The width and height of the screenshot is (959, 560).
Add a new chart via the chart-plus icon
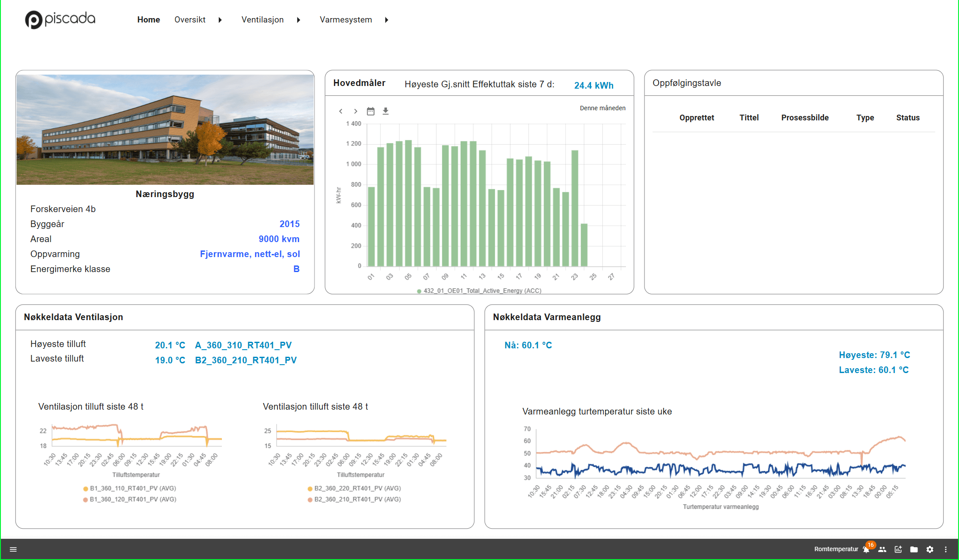pyautogui.click(x=899, y=549)
